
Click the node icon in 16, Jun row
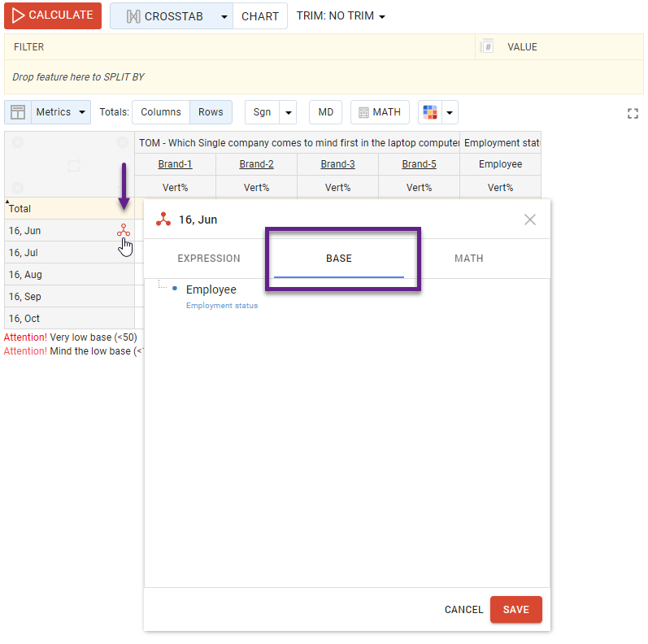pyautogui.click(x=123, y=231)
